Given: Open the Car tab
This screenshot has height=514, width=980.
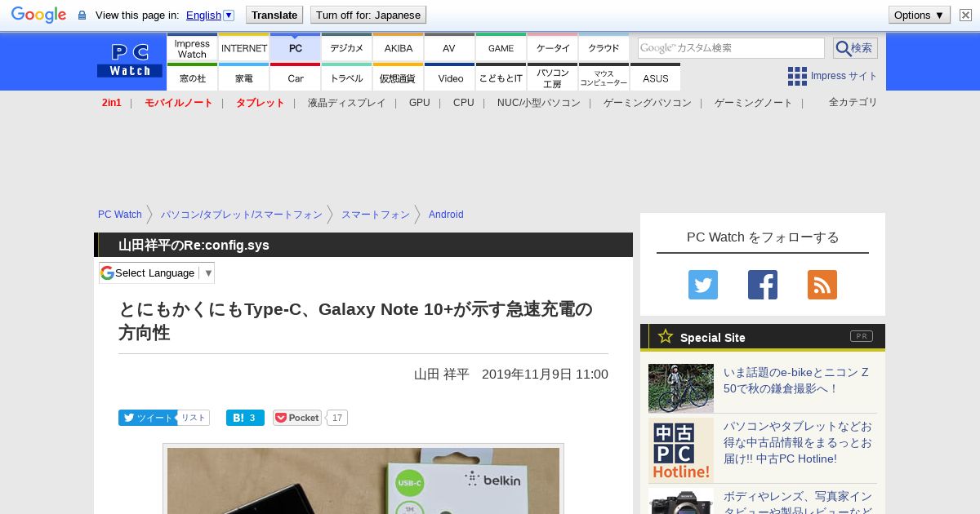Looking at the screenshot, I should (x=296, y=78).
